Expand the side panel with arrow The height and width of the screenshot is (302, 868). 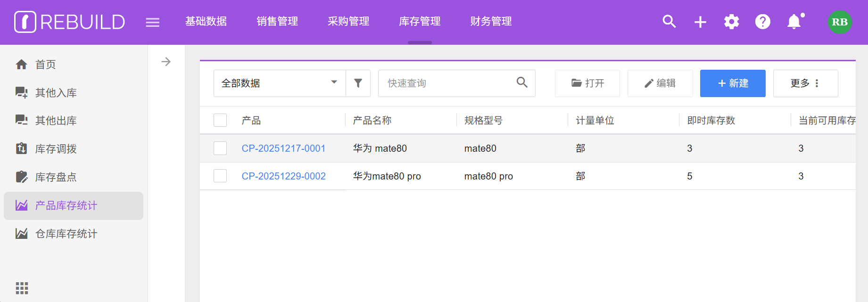tap(166, 62)
